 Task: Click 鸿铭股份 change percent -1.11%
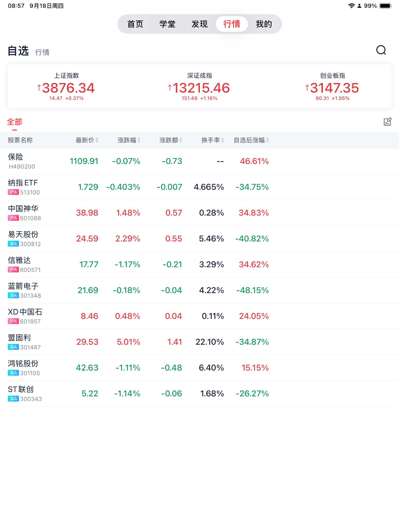pyautogui.click(x=128, y=367)
